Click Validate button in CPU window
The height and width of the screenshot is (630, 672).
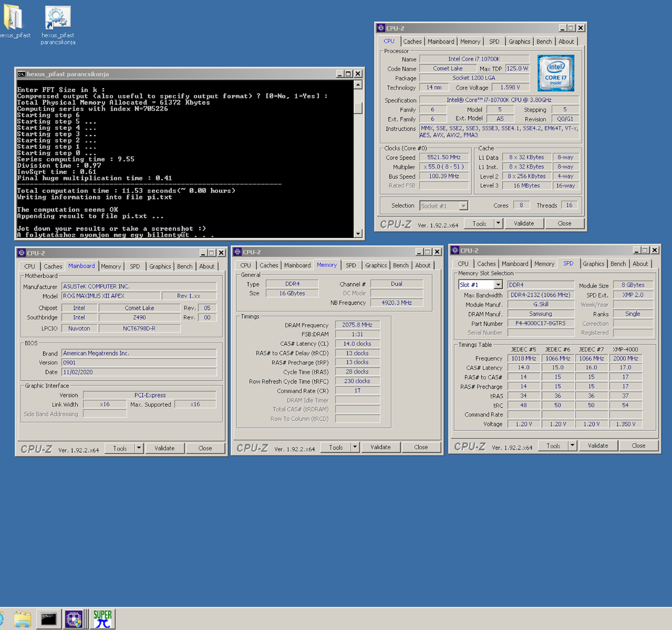524,224
